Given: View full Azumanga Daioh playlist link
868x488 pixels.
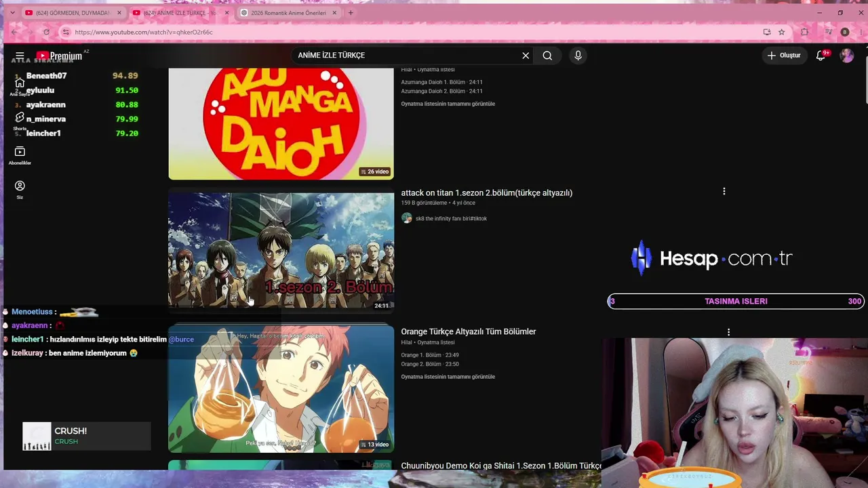Looking at the screenshot, I should pos(448,104).
